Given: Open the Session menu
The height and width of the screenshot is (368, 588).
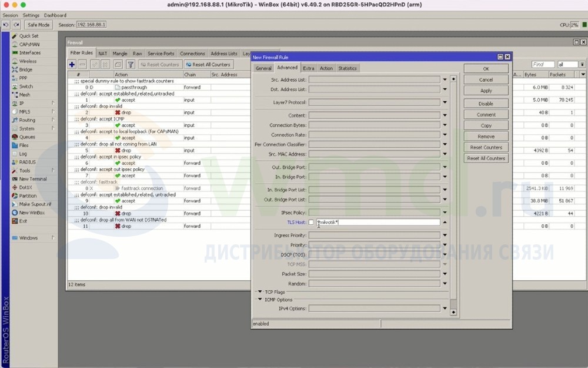Looking at the screenshot, I should pos(10,15).
